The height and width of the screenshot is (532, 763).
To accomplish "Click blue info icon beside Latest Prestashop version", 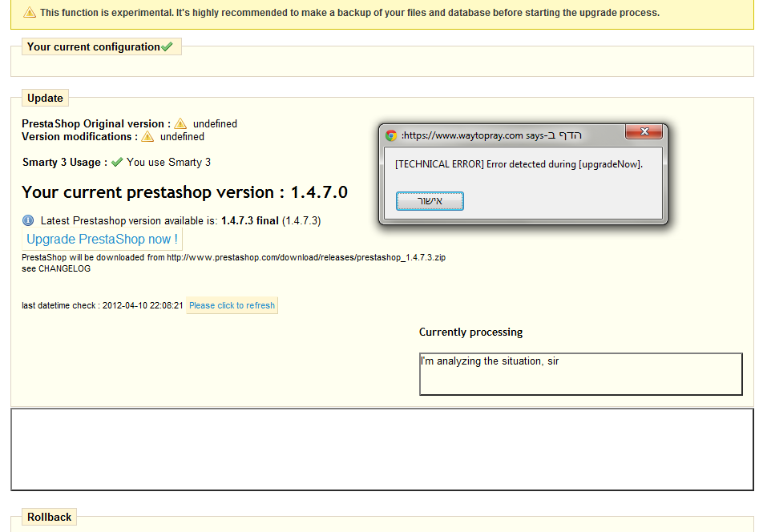I will click(28, 220).
